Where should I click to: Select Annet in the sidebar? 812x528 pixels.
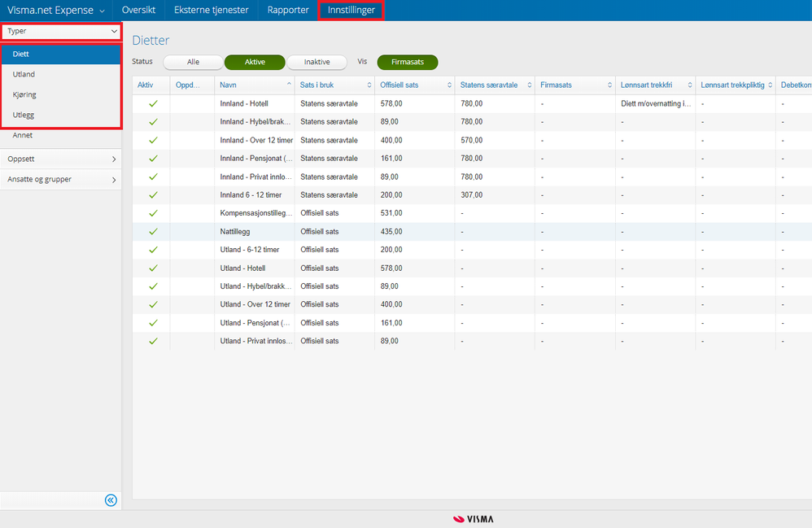61,135
